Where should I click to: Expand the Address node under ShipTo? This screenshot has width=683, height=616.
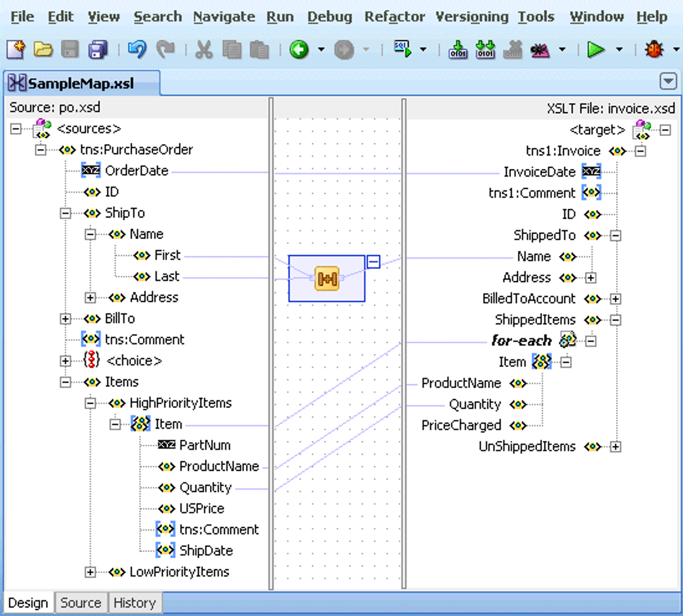click(90, 297)
